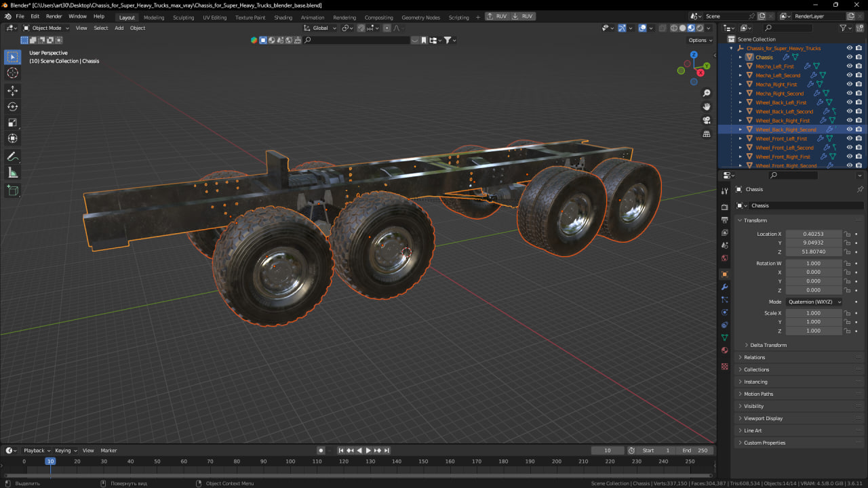The image size is (868, 488).
Task: Open the Modifiers wrench properties tab
Action: (724, 287)
